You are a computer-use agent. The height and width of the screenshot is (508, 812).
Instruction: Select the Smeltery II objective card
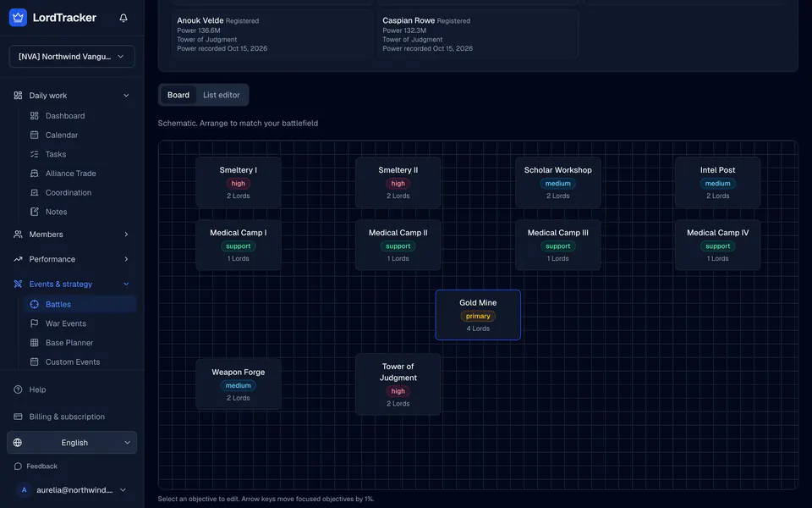pos(398,183)
